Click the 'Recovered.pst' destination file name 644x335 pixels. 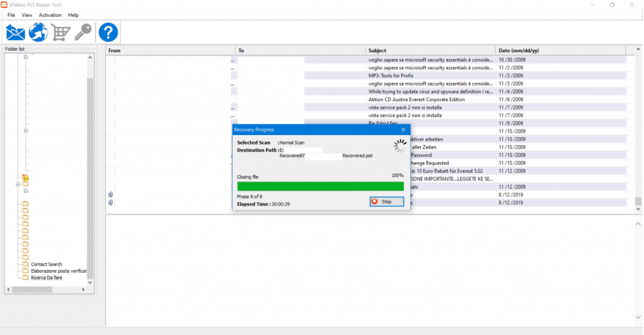357,156
